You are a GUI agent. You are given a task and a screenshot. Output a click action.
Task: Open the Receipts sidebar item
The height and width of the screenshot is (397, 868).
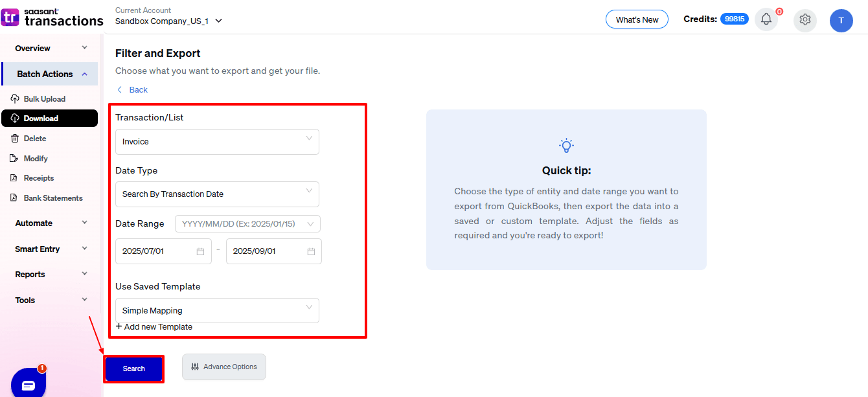click(x=38, y=178)
